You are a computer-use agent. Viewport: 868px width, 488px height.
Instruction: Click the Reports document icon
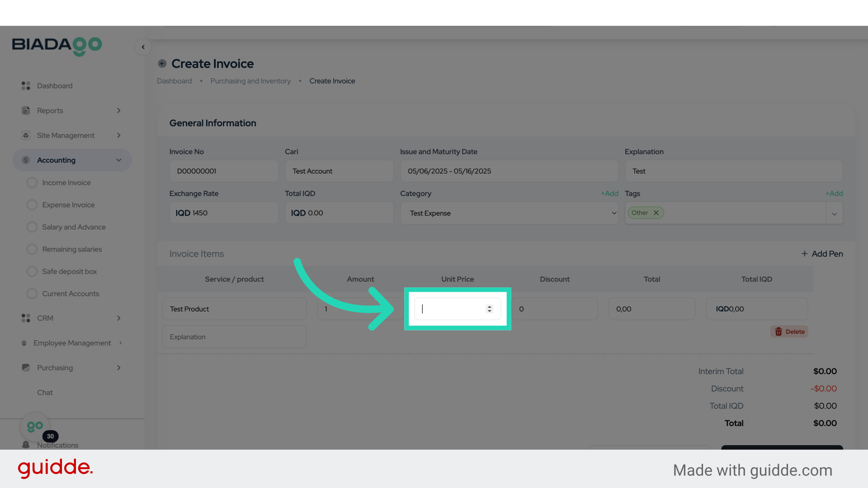[x=26, y=111]
